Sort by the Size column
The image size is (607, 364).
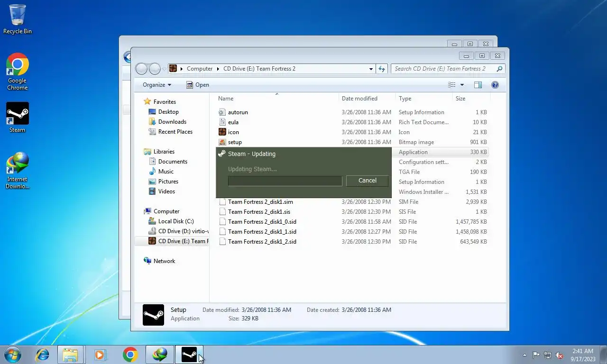(x=471, y=99)
